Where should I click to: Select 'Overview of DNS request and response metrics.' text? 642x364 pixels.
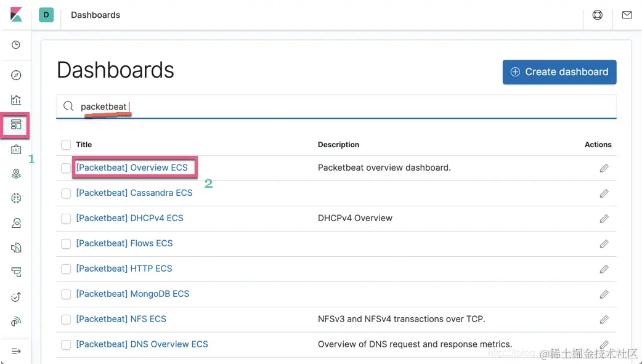(415, 344)
